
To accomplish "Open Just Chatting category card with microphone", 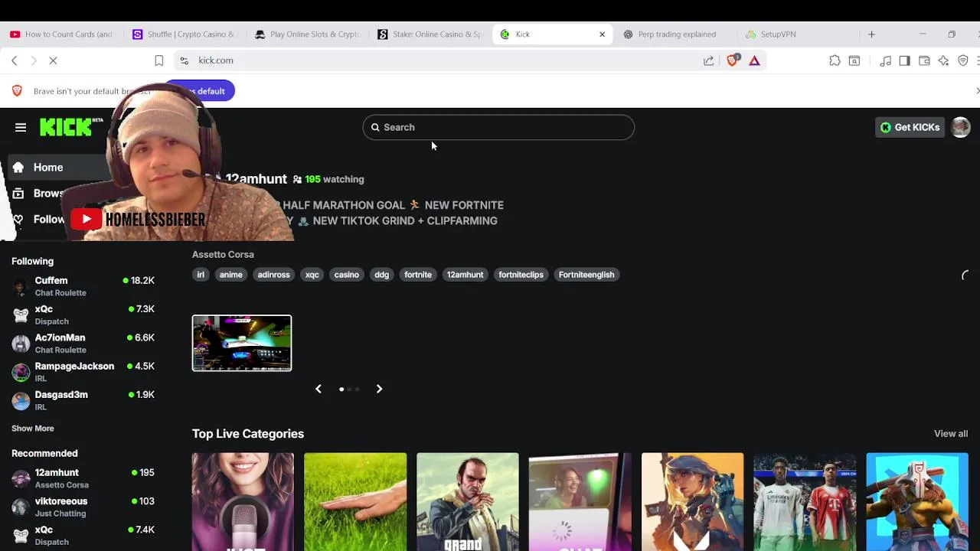I will click(x=243, y=502).
